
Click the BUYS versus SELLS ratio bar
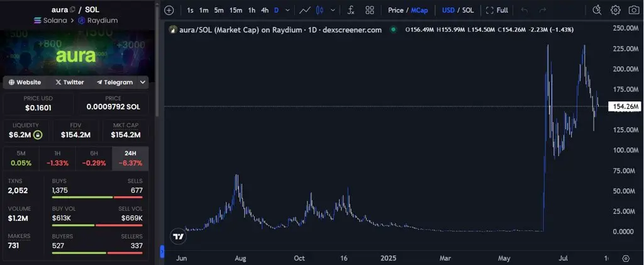point(97,198)
